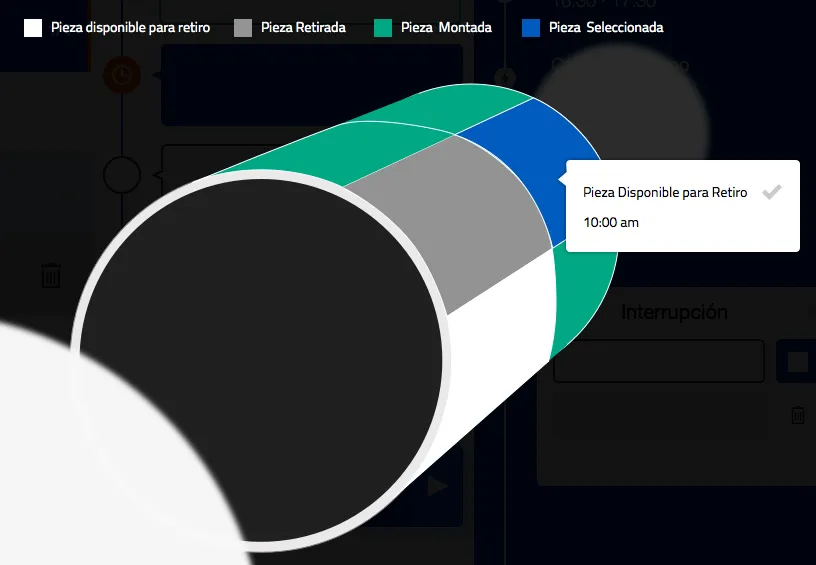Click the lightning bolt icon on the right timeline

point(505,77)
